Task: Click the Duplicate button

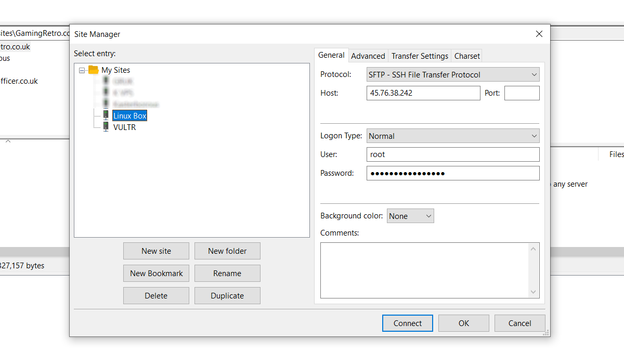Action: tap(227, 295)
